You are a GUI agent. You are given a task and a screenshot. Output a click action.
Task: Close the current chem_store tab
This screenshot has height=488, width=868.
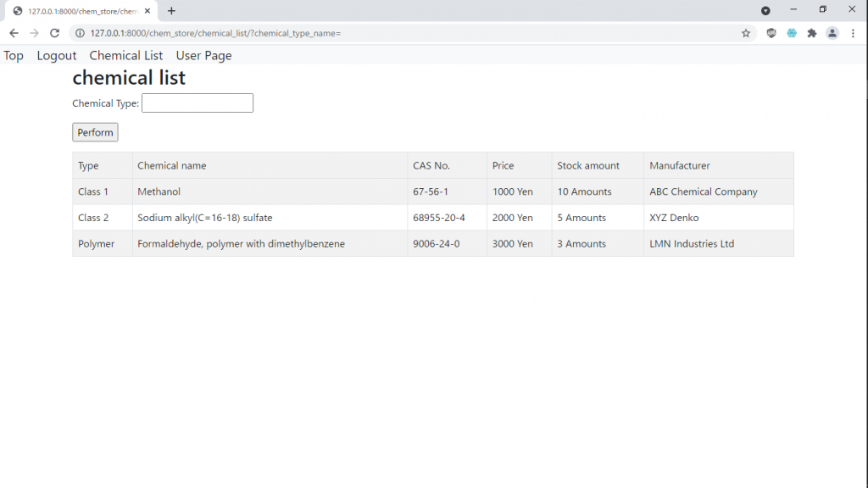coord(147,11)
